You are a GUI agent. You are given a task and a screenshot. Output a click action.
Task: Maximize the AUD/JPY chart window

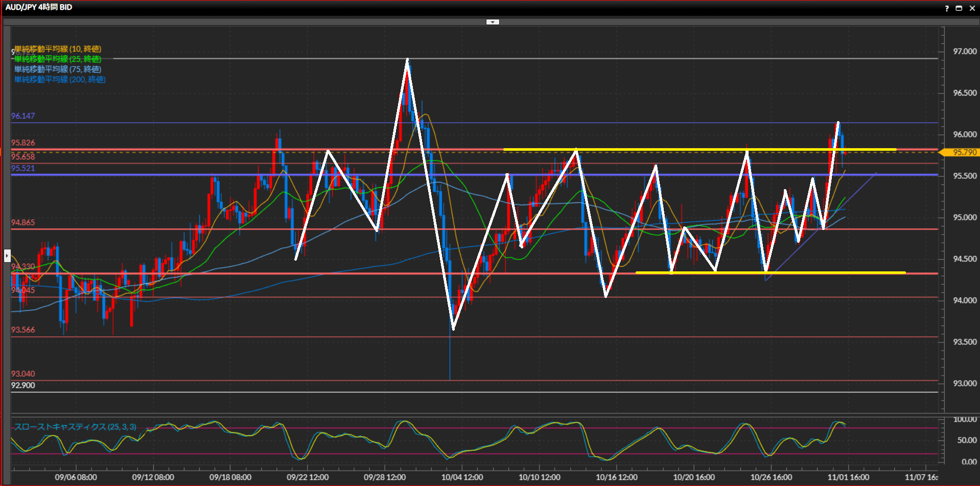click(959, 8)
